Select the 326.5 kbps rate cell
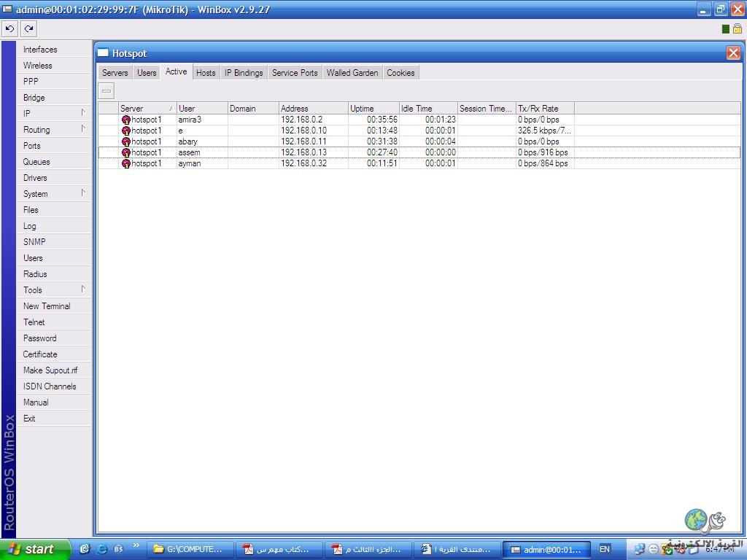747x560 pixels. 545,131
